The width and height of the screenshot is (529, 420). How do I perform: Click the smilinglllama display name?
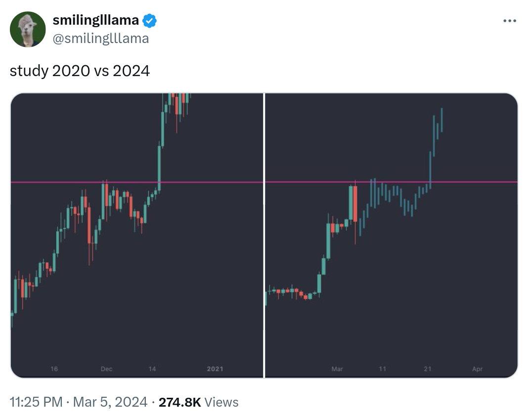click(96, 21)
